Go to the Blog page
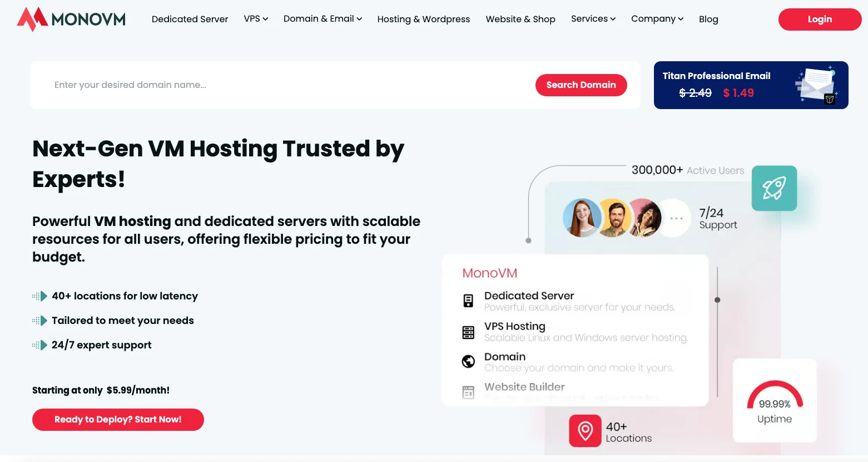 click(x=708, y=19)
